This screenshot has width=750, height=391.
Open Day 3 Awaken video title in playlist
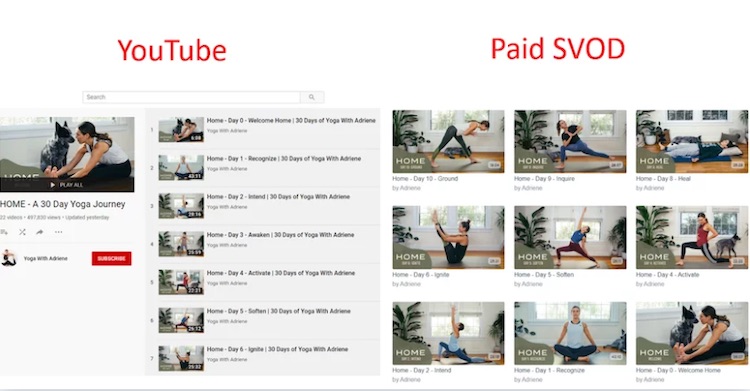[x=280, y=235]
